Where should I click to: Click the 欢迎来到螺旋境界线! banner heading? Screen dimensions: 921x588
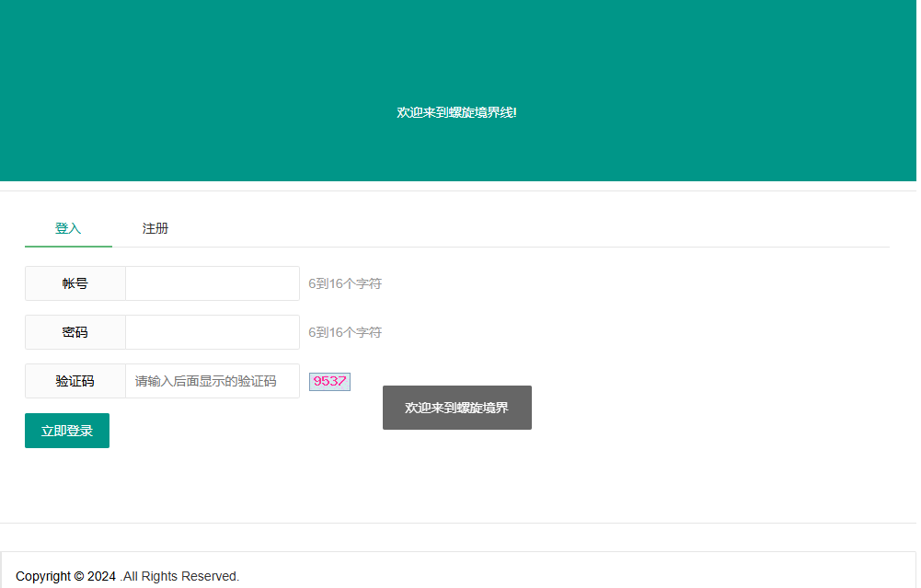[456, 112]
